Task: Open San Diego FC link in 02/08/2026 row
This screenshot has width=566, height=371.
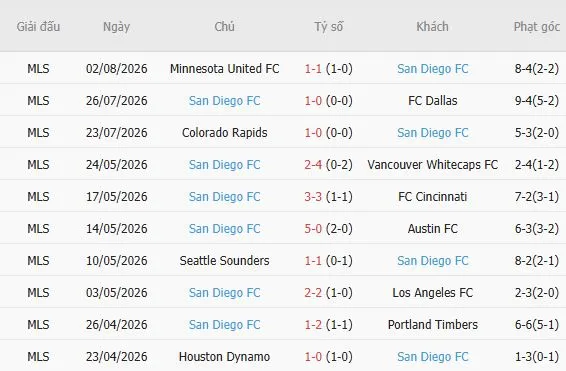Action: click(432, 69)
